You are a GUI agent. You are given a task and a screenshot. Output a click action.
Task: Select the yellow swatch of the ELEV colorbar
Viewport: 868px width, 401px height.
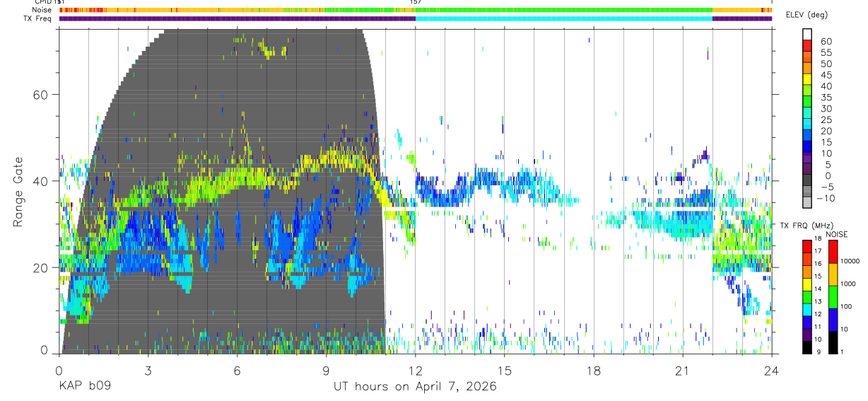coord(807,80)
